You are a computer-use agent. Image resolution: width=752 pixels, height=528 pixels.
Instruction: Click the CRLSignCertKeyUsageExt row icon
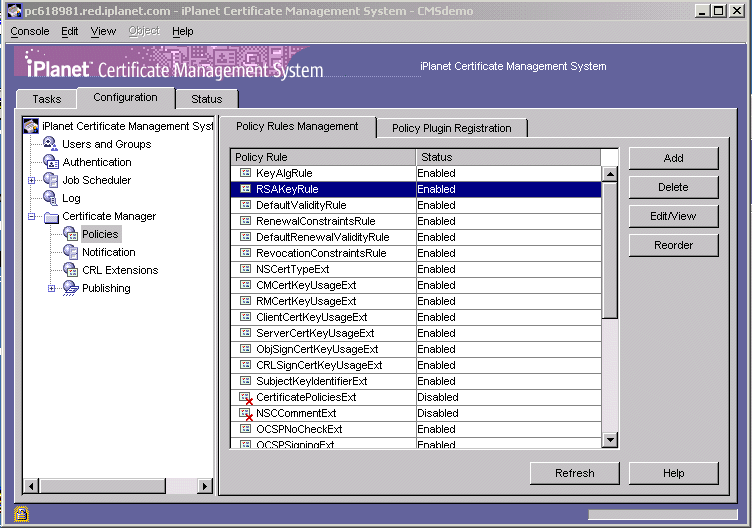(245, 364)
